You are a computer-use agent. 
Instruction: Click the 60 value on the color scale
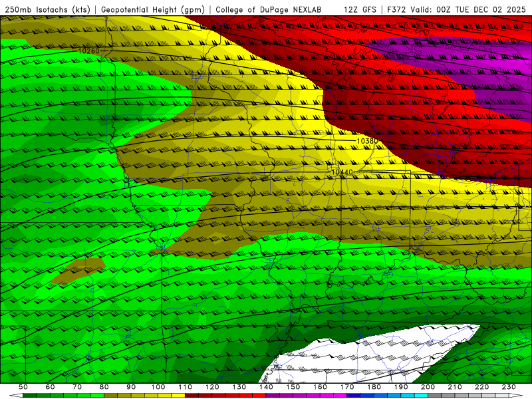(50, 387)
